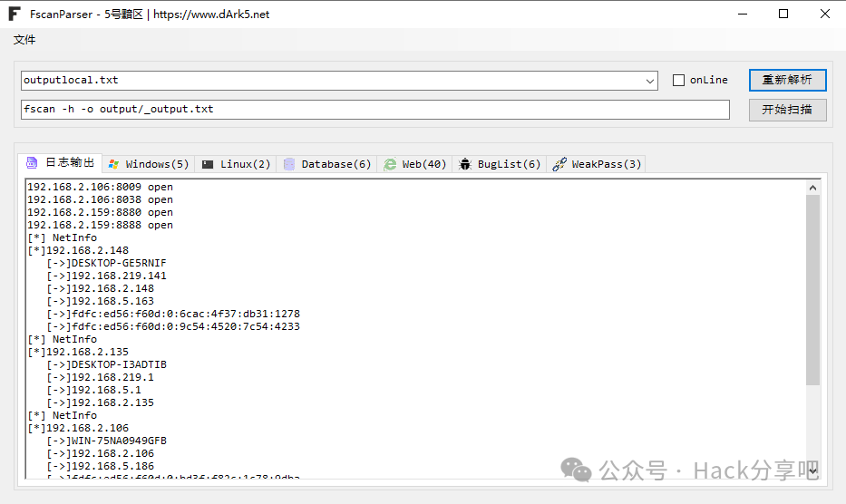Minimize the FscanParser window
Viewport: 846px width, 504px height.
743,14
